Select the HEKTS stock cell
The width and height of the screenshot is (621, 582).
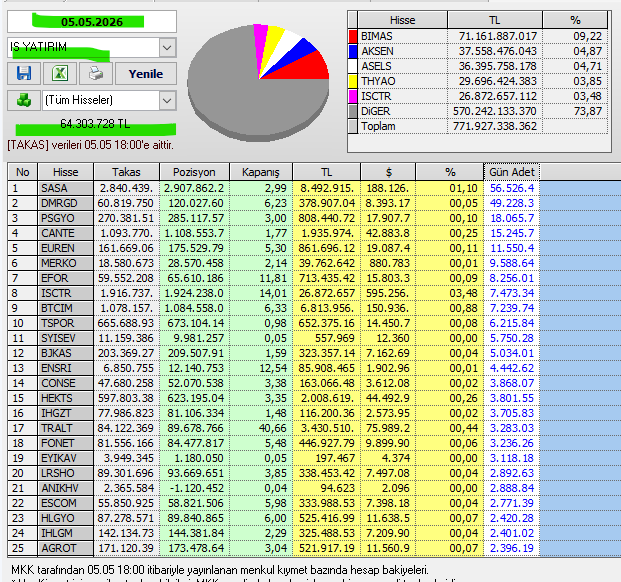click(x=66, y=398)
